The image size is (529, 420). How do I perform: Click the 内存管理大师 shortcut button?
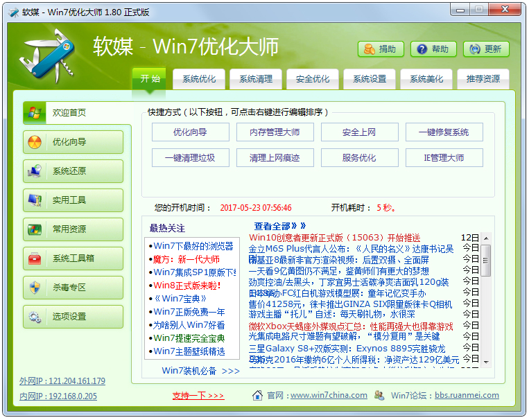pyautogui.click(x=275, y=132)
